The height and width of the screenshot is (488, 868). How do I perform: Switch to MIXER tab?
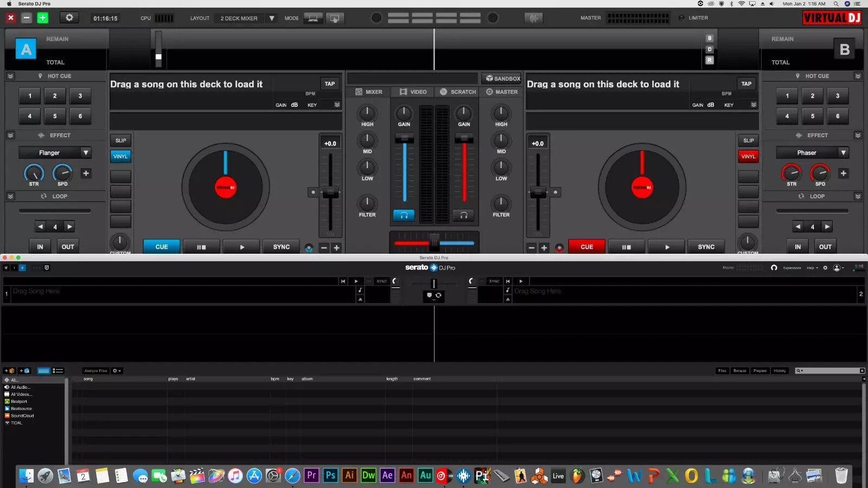click(x=369, y=92)
